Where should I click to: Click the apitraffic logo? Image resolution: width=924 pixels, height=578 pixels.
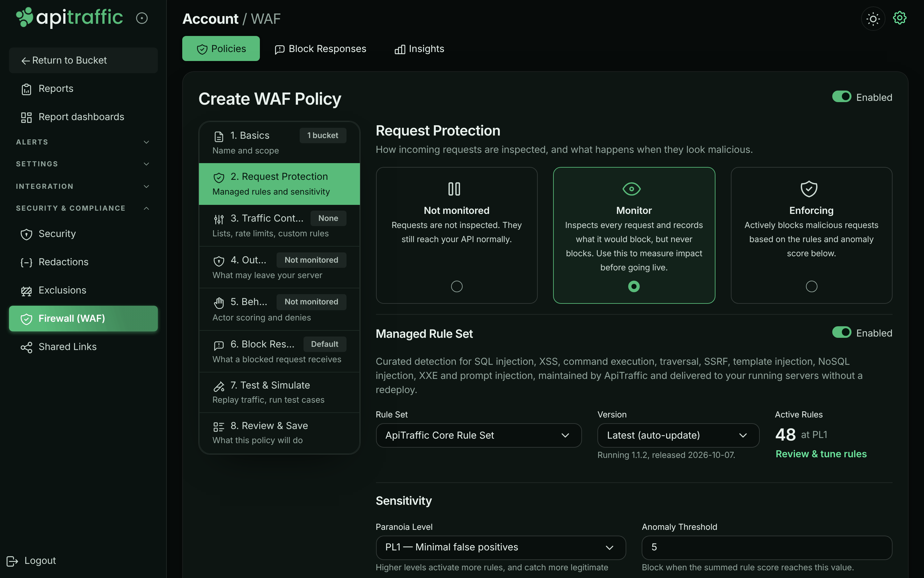click(x=69, y=18)
